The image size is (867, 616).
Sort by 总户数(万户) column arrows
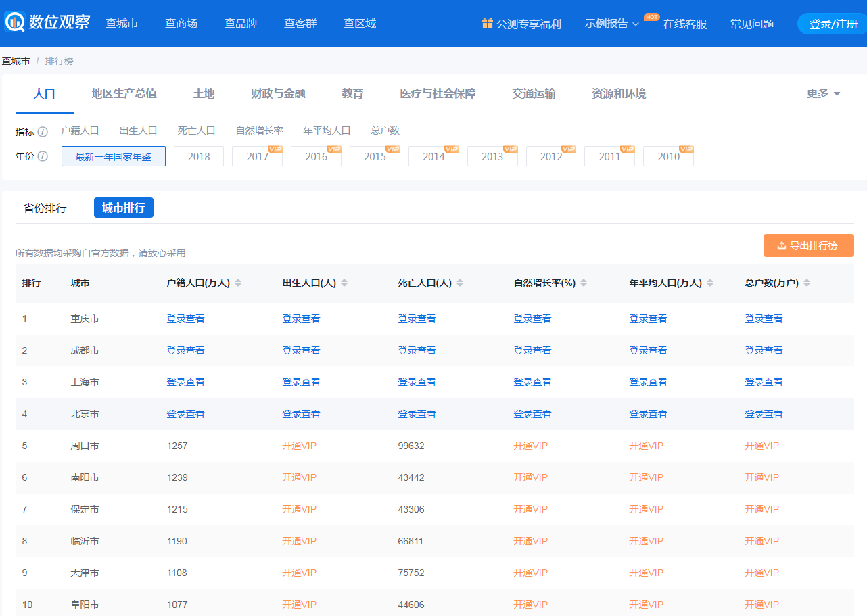click(807, 283)
